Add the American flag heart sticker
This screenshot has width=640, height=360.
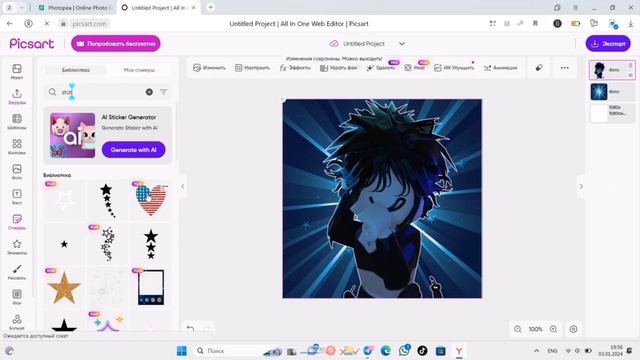tap(151, 200)
